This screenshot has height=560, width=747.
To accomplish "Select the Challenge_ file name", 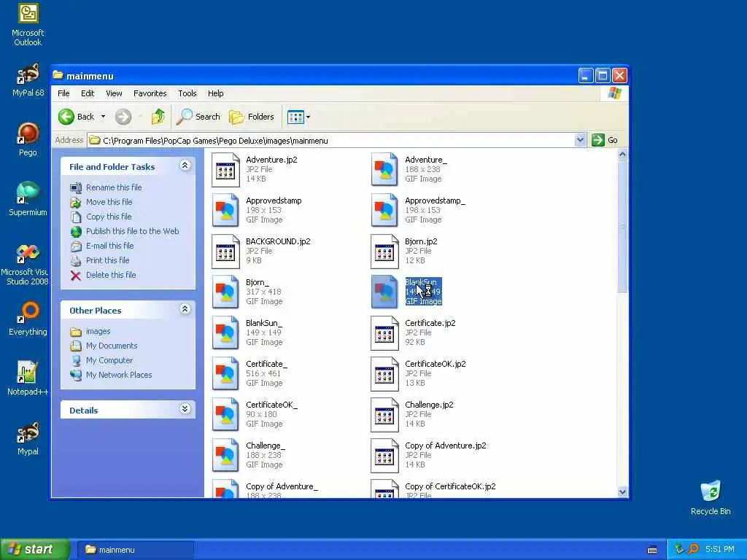I will pos(266,446).
